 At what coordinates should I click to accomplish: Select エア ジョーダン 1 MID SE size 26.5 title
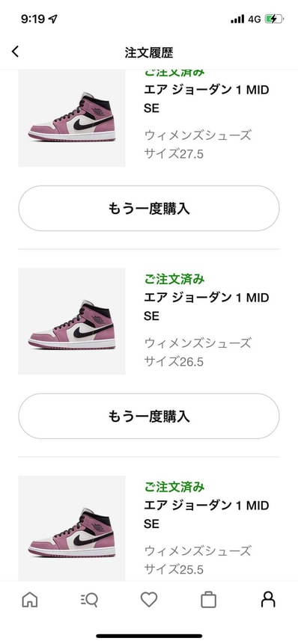click(207, 307)
